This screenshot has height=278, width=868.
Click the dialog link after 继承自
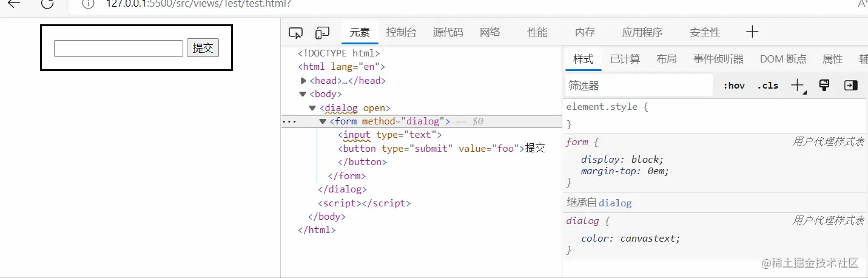click(615, 203)
